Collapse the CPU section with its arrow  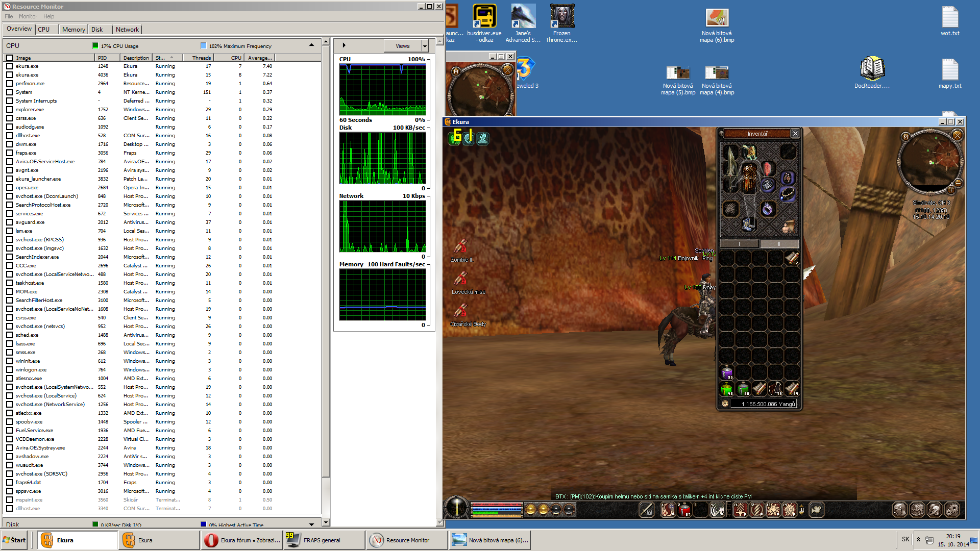(x=311, y=45)
